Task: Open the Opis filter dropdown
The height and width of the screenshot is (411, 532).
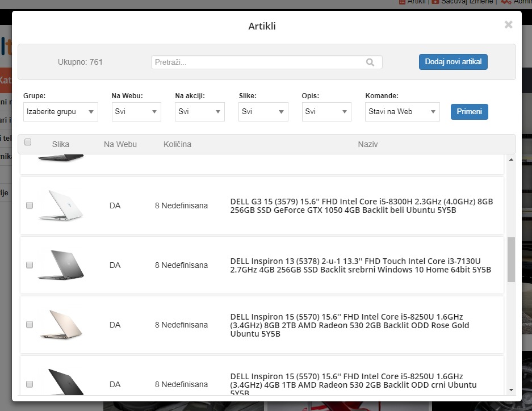Action: [326, 112]
